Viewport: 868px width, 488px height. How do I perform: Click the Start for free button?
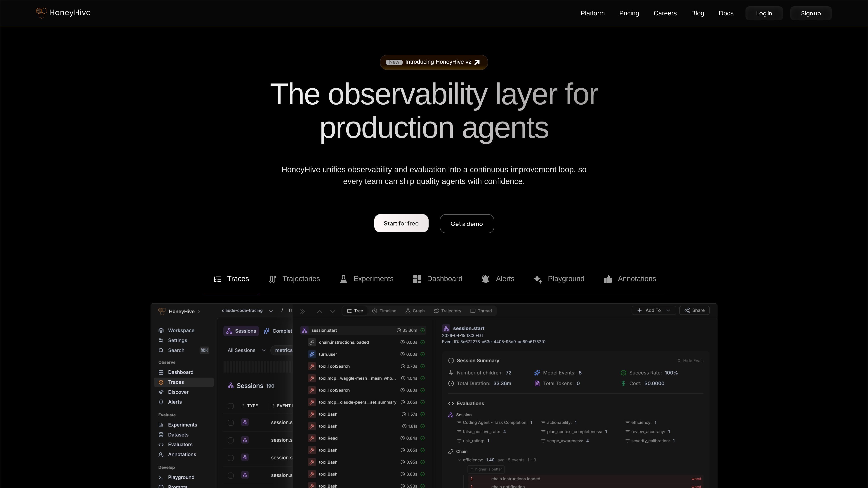(401, 223)
